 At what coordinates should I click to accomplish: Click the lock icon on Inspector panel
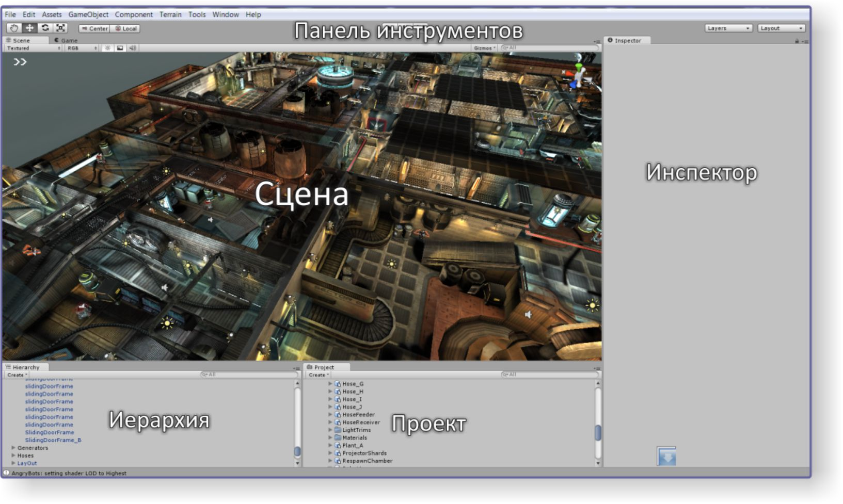[x=797, y=41]
